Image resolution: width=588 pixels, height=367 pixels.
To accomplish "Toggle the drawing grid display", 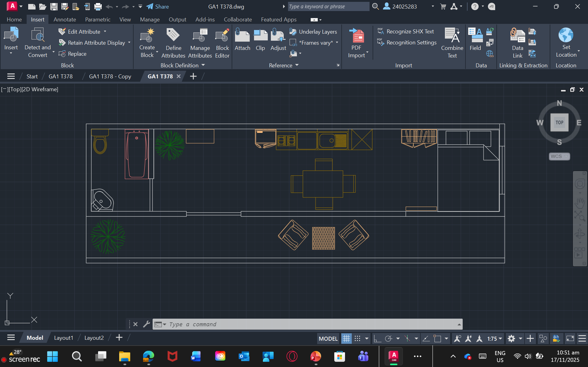I will pyautogui.click(x=346, y=339).
